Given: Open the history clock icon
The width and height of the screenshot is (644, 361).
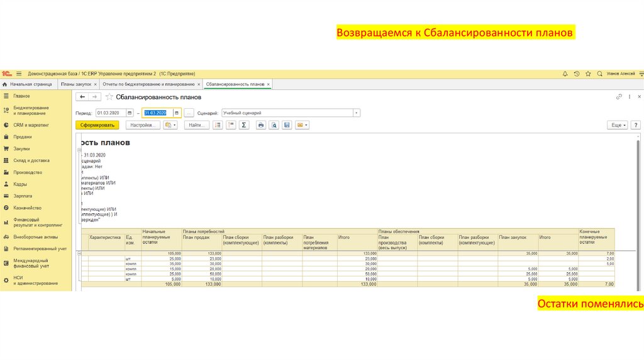Looking at the screenshot, I should pyautogui.click(x=577, y=74).
